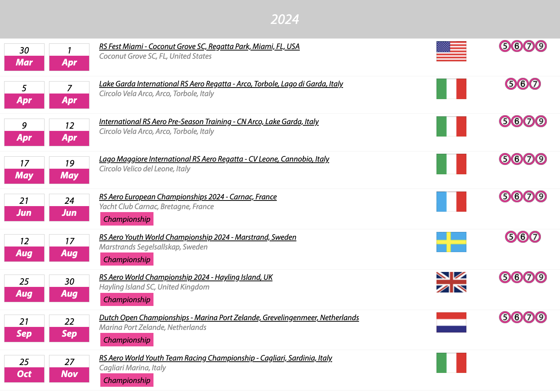Click the 27 Nov end date box
This screenshot has width=560, height=392.
click(x=69, y=368)
